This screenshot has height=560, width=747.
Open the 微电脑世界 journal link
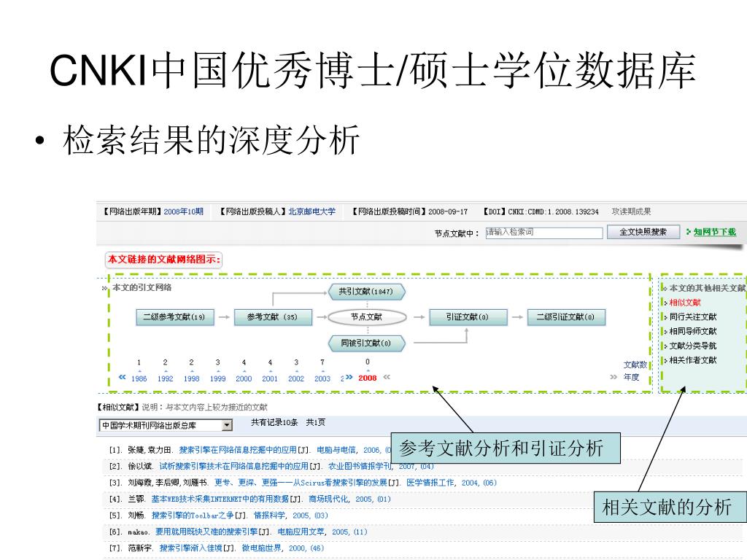[262, 548]
